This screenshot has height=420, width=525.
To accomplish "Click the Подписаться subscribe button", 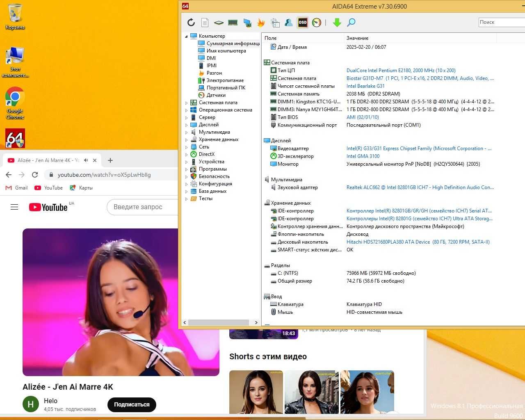I will point(132,404).
